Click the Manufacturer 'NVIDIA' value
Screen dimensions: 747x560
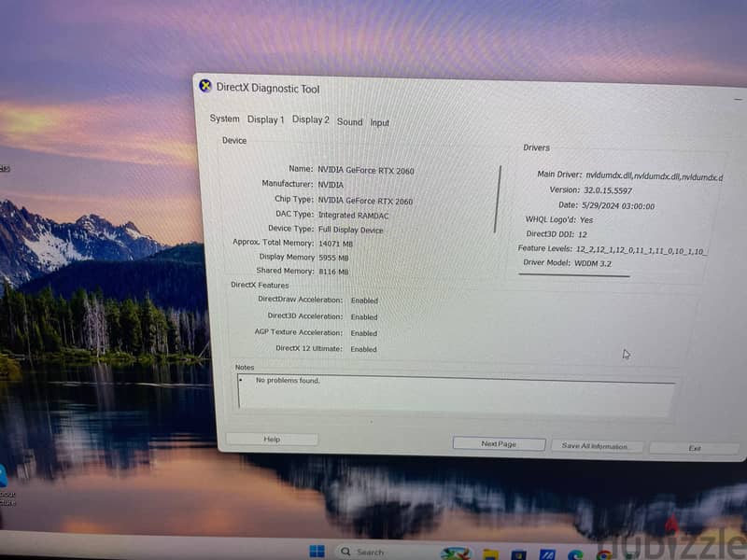tap(331, 184)
